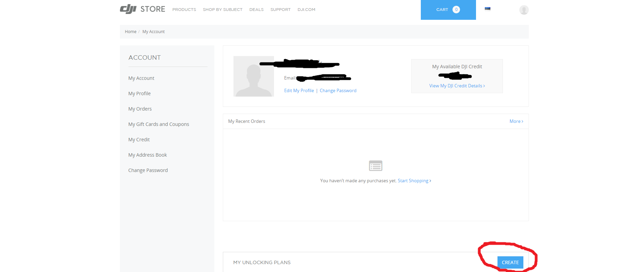644x272 pixels.
Task: Click the Create button for unlocking plans
Action: 510,262
